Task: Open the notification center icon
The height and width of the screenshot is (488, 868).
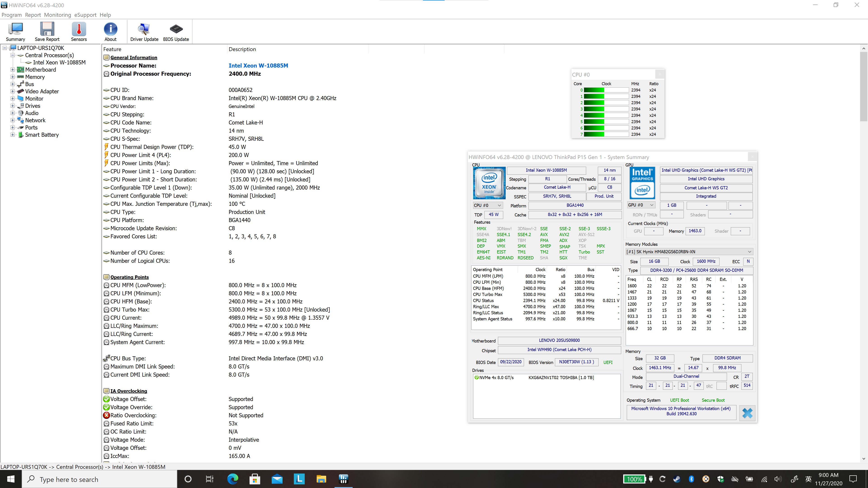Action: (853, 479)
